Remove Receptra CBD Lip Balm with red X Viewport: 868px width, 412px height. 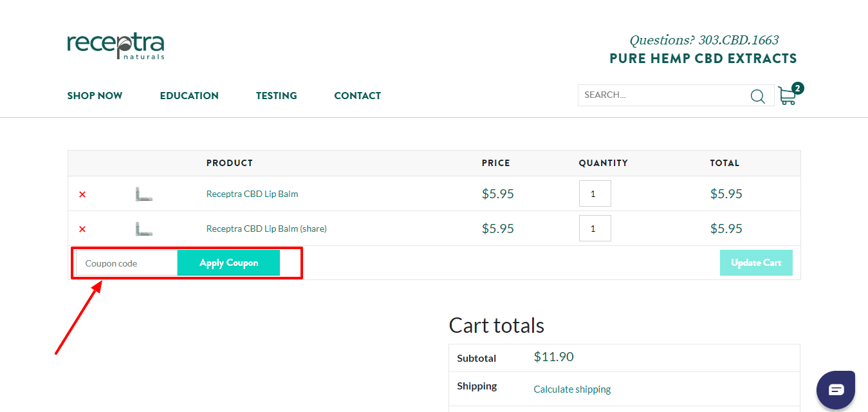point(82,194)
